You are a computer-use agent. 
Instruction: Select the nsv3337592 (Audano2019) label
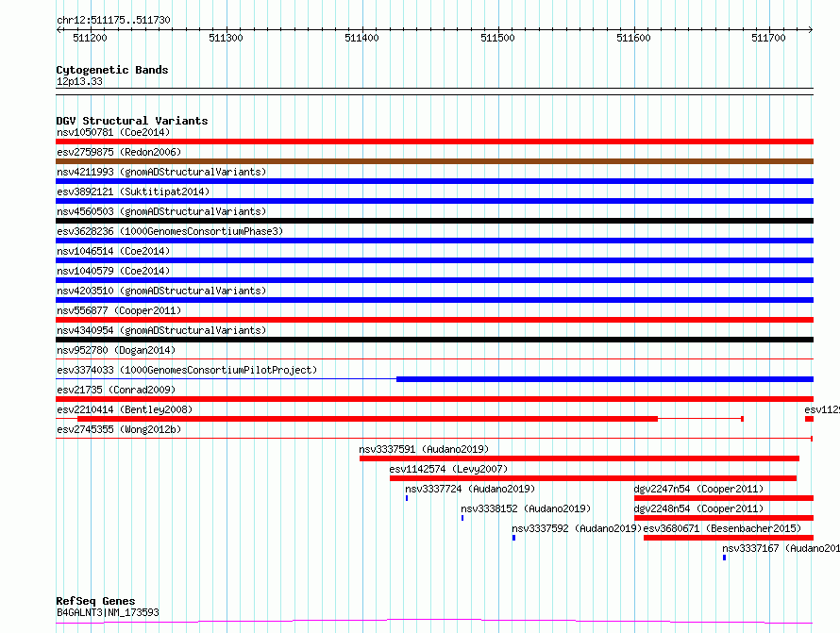click(577, 528)
